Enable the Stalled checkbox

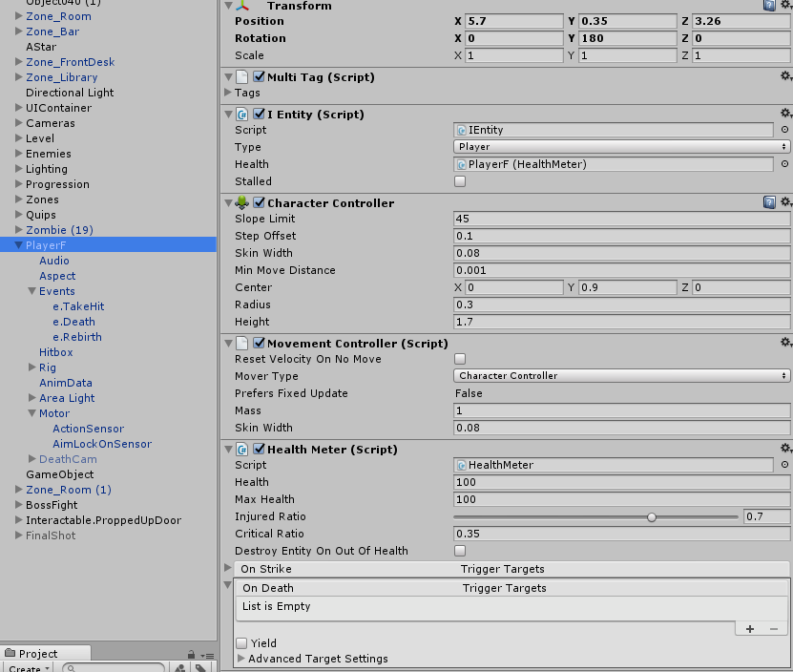[x=458, y=181]
